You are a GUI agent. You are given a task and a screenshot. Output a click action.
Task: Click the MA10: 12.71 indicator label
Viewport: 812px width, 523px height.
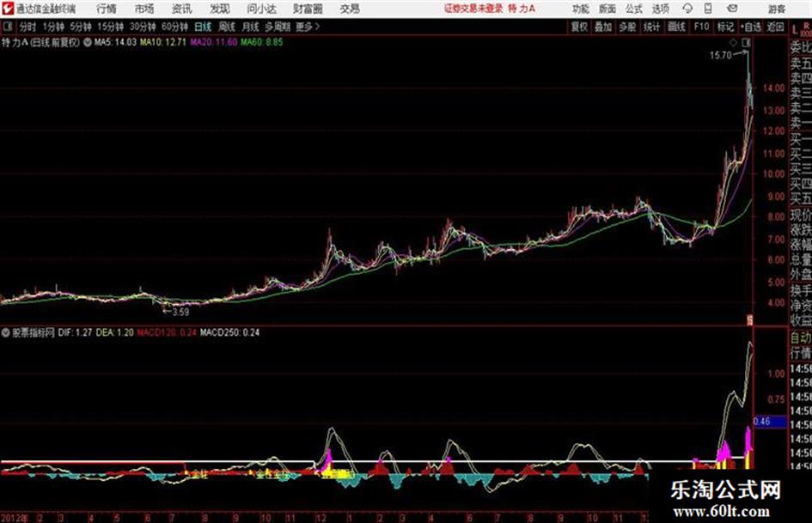pos(162,42)
